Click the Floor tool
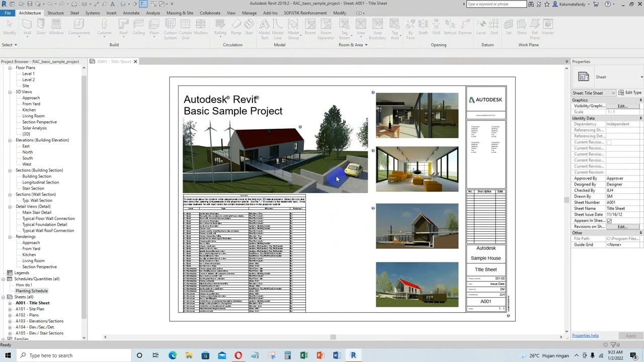 (x=154, y=27)
